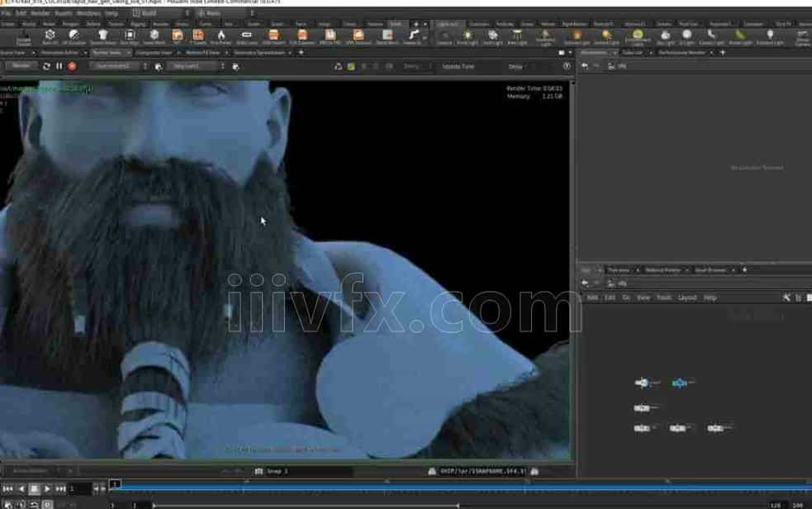
Task: Add an Ambient Light from the shelf
Action: (x=770, y=36)
